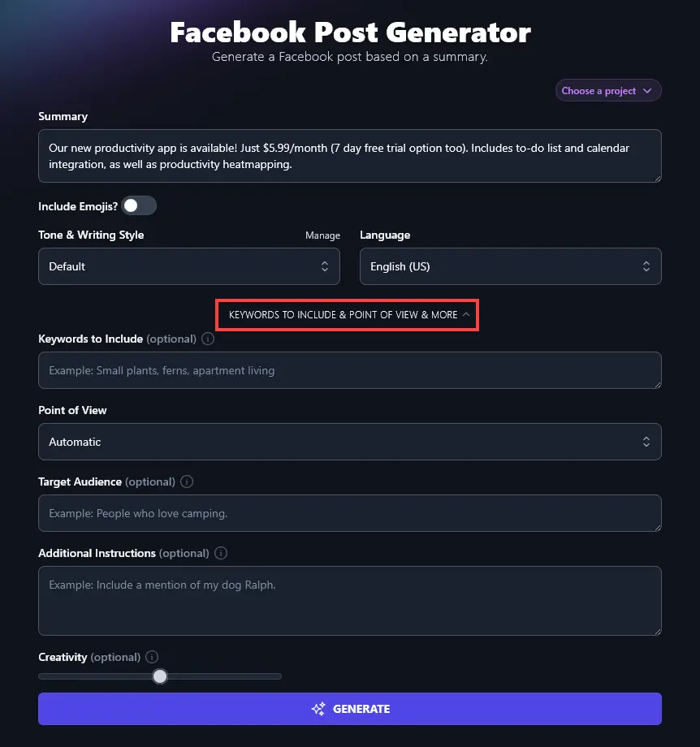The height and width of the screenshot is (747, 700).
Task: Click the info icon beside Additional Instructions
Action: [x=220, y=553]
